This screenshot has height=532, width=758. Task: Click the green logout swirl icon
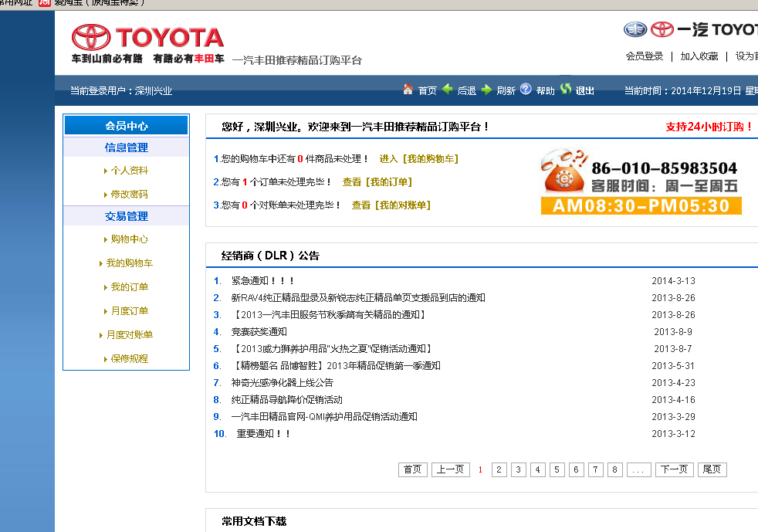click(565, 89)
